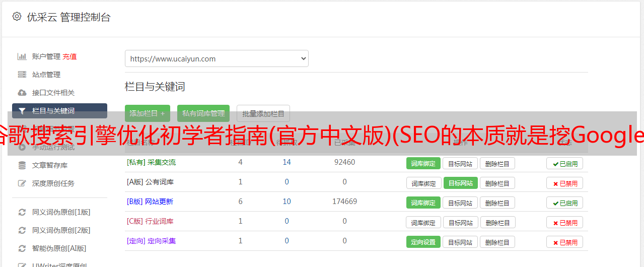The image size is (644, 267).
Task: Click the [定向] 定向采集 column name
Action: [151, 241]
